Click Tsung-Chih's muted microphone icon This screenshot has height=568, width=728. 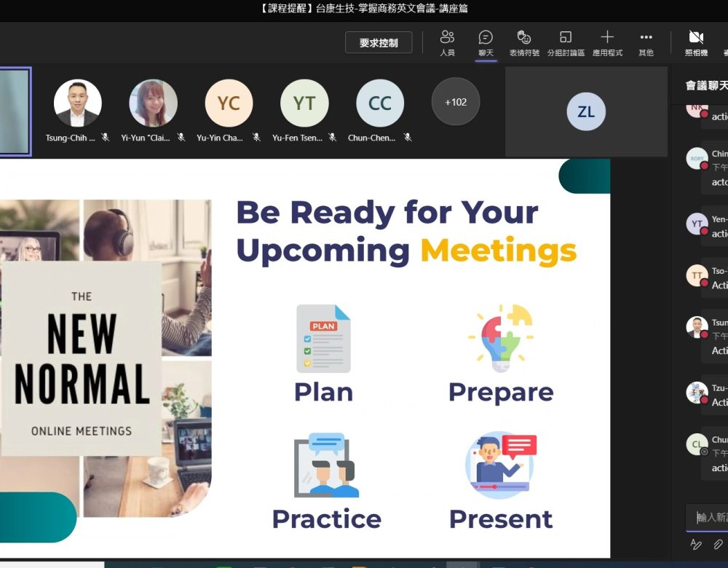(106, 137)
